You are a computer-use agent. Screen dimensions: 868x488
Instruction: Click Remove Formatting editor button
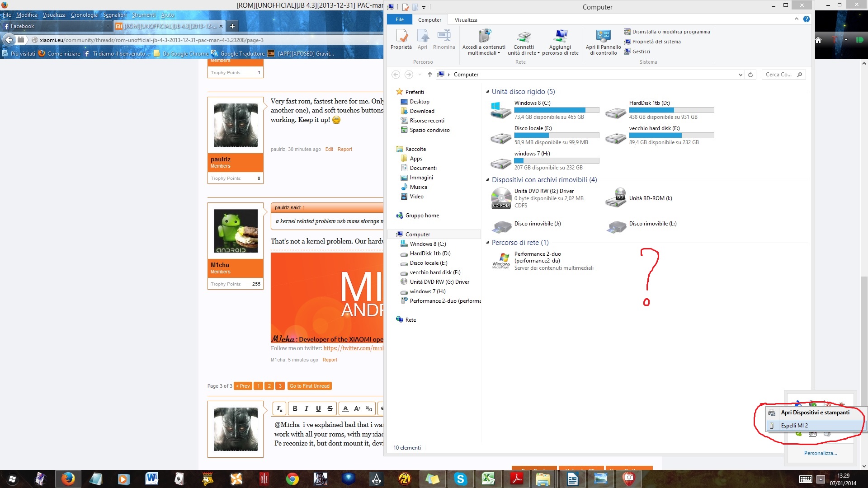tap(279, 408)
